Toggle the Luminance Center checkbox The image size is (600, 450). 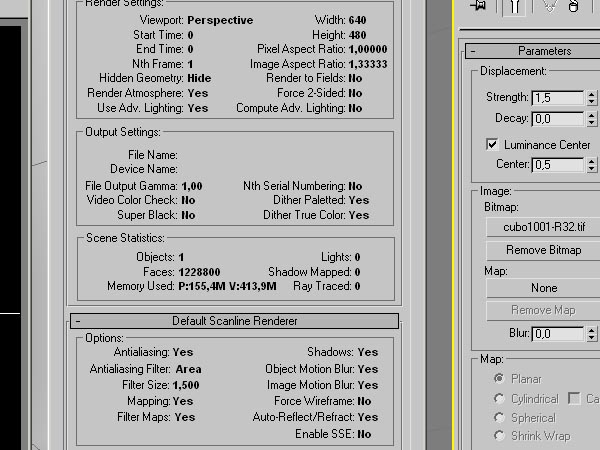click(492, 145)
